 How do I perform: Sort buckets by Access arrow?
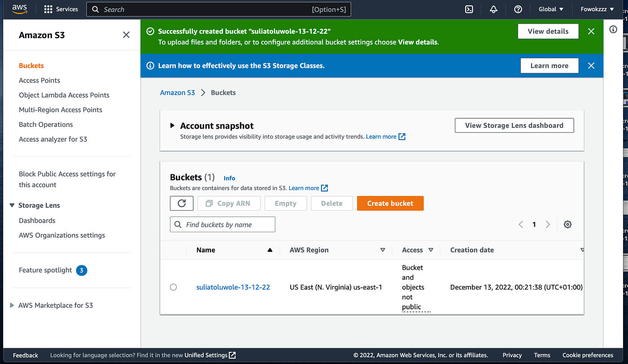click(x=431, y=250)
